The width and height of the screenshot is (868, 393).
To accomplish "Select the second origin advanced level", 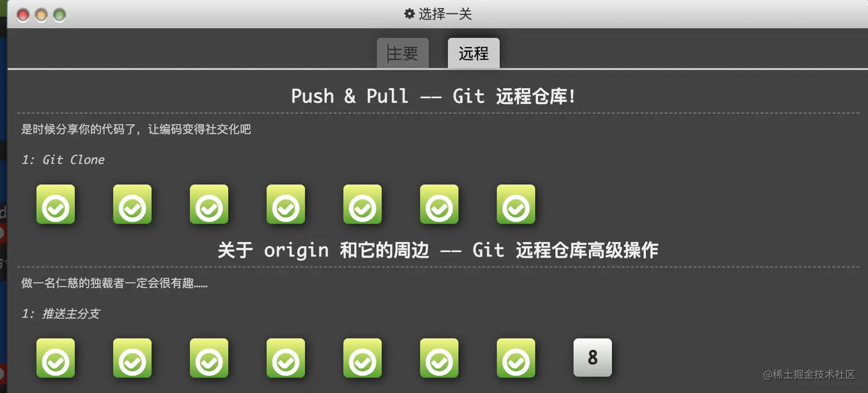I will [133, 358].
